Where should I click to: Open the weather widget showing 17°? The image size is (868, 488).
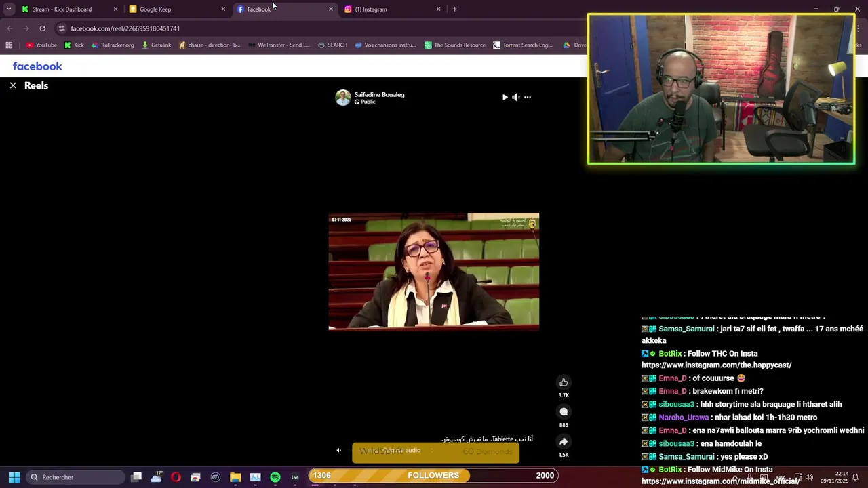pos(157,476)
